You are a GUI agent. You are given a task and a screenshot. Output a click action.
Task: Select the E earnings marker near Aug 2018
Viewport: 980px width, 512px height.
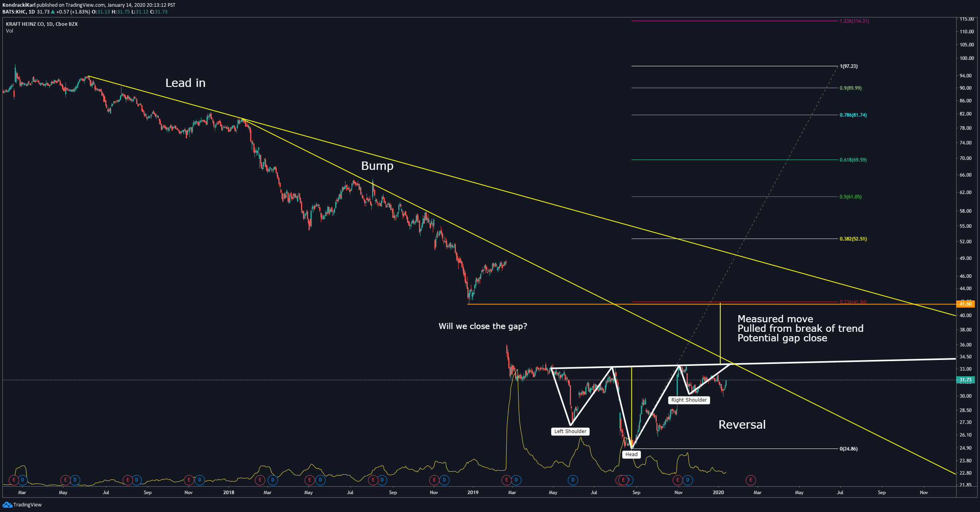pos(373,480)
